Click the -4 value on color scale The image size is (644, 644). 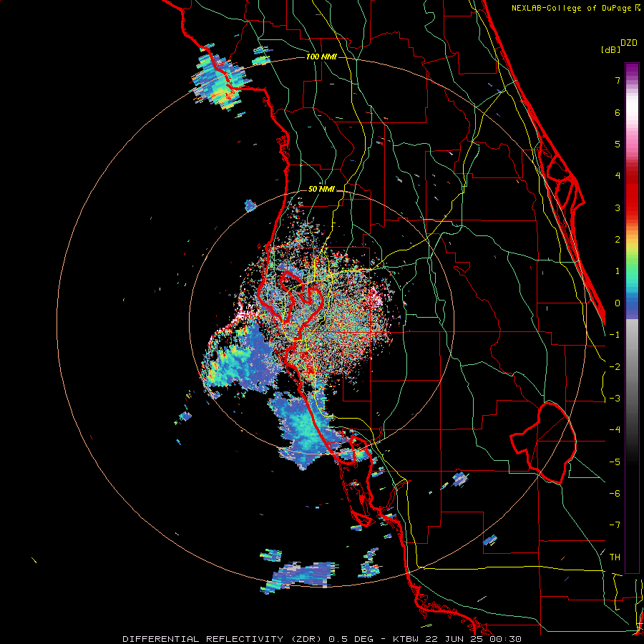click(615, 430)
